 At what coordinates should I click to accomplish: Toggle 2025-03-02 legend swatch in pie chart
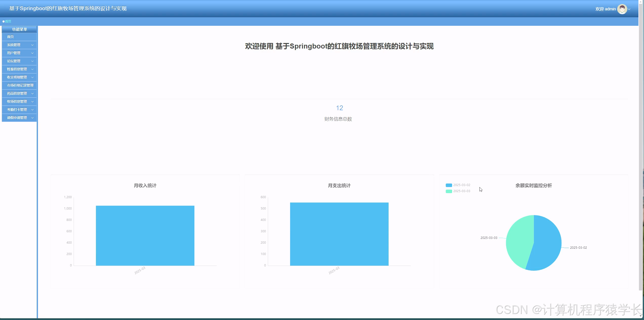[449, 185]
